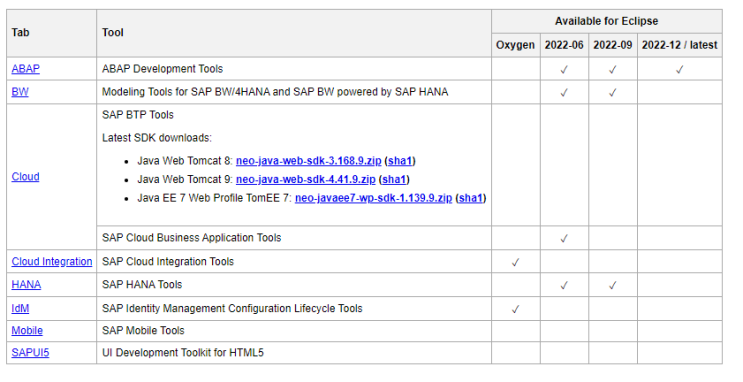Image resolution: width=743 pixels, height=382 pixels.
Task: Click the 'Latest SDK downloads:' text
Action: tap(157, 138)
